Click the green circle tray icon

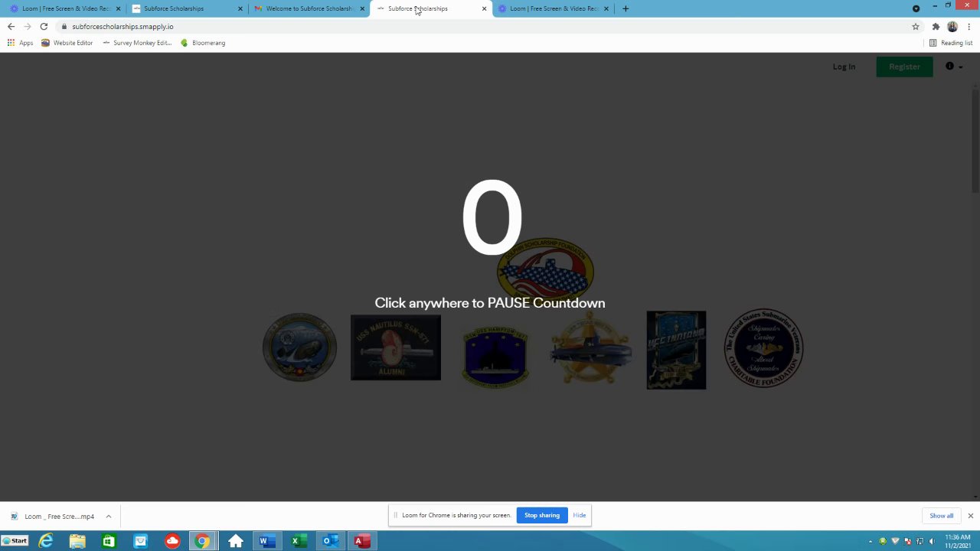tap(883, 541)
